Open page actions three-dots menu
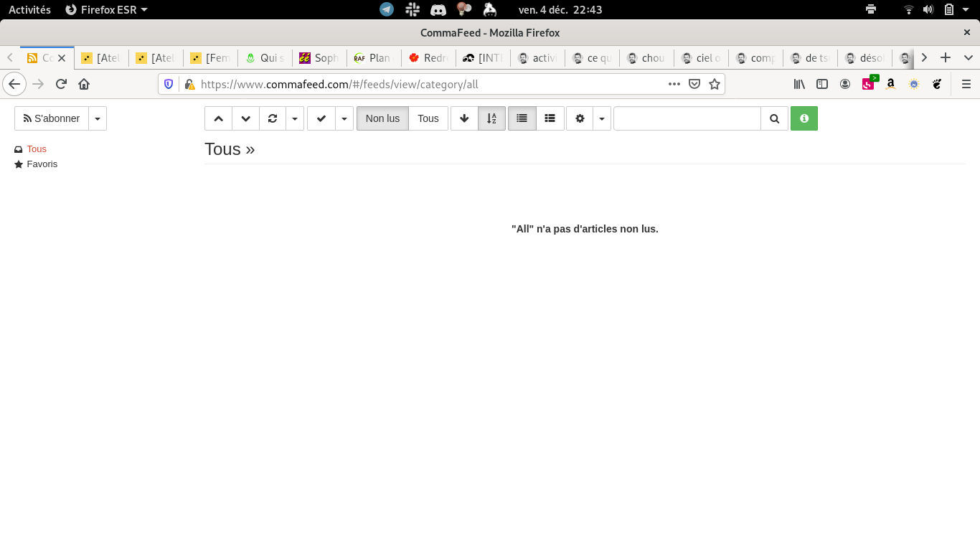 (x=674, y=84)
